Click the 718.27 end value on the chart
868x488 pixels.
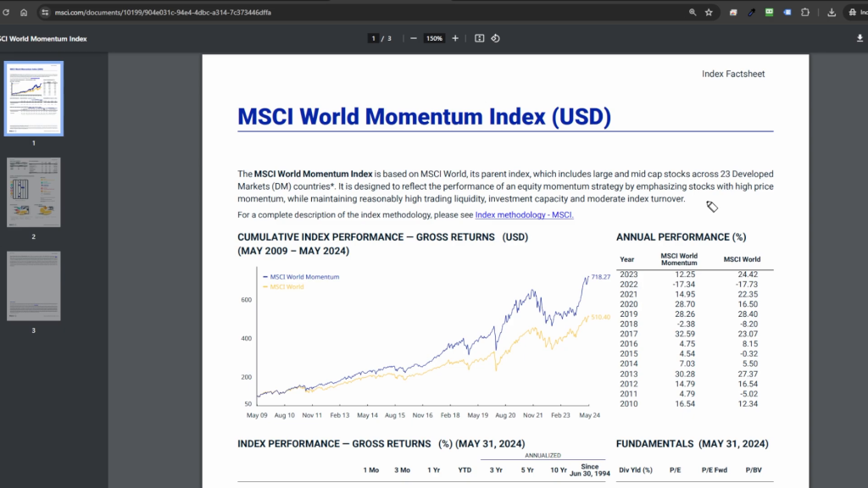(601, 277)
